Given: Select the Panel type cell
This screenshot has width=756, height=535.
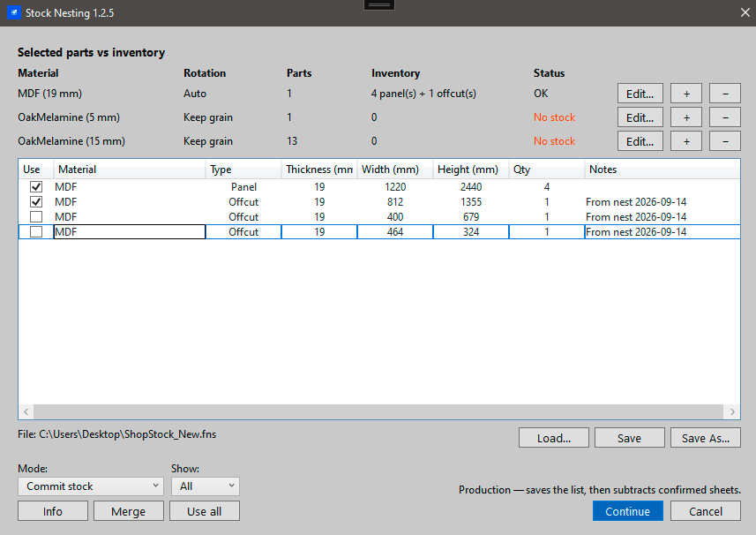Looking at the screenshot, I should [x=243, y=186].
